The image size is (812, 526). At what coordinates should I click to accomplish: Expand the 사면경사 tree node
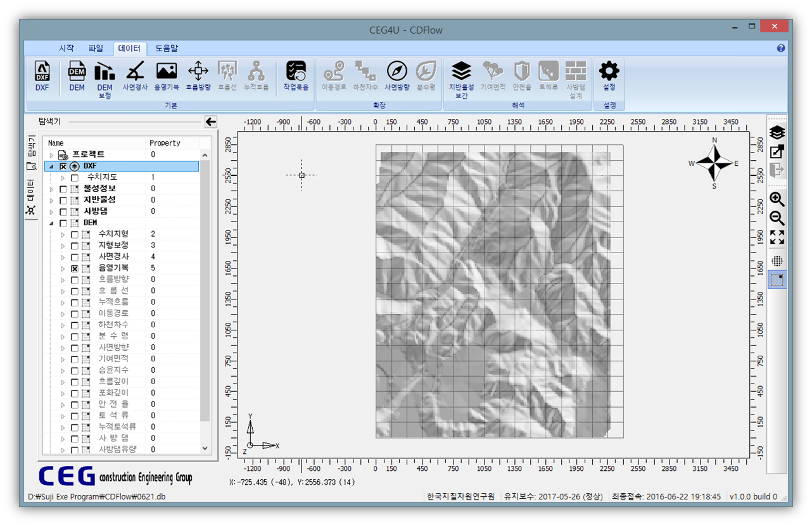(x=63, y=258)
